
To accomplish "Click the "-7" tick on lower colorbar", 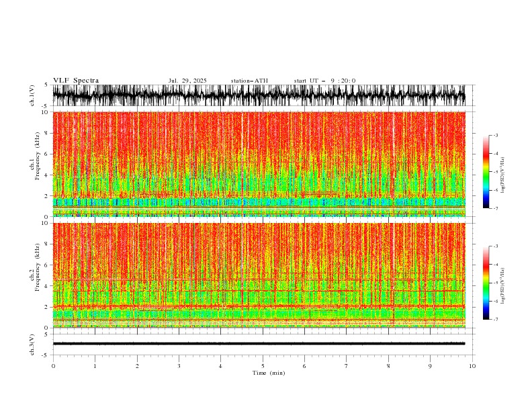I will (x=496, y=319).
